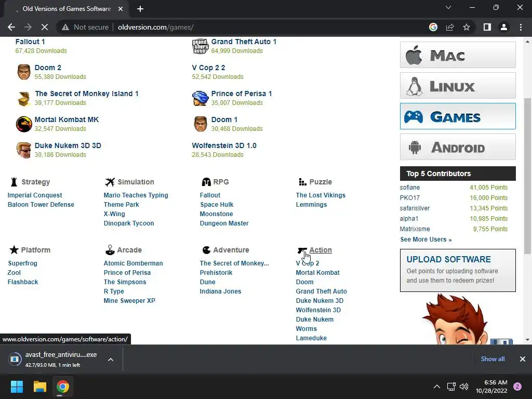Go back to the previous page
532x399 pixels.
tap(11, 27)
